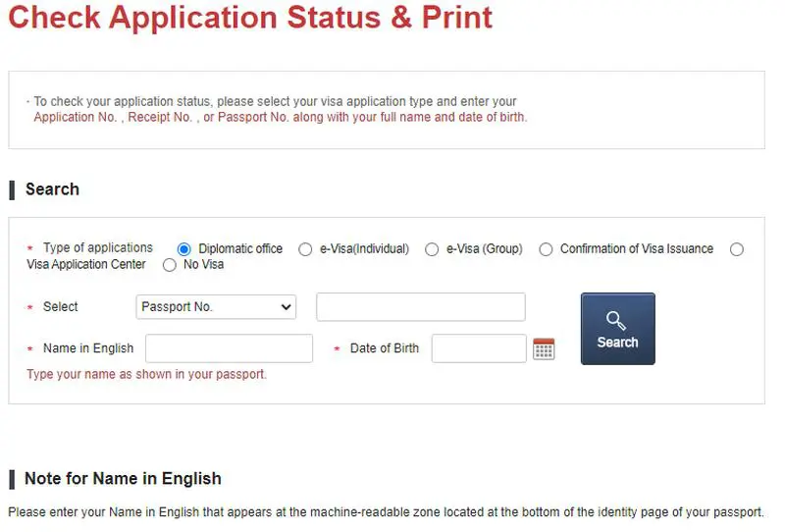This screenshot has height=532, width=785.
Task: Choose the No Visa radio option
Action: [x=170, y=265]
